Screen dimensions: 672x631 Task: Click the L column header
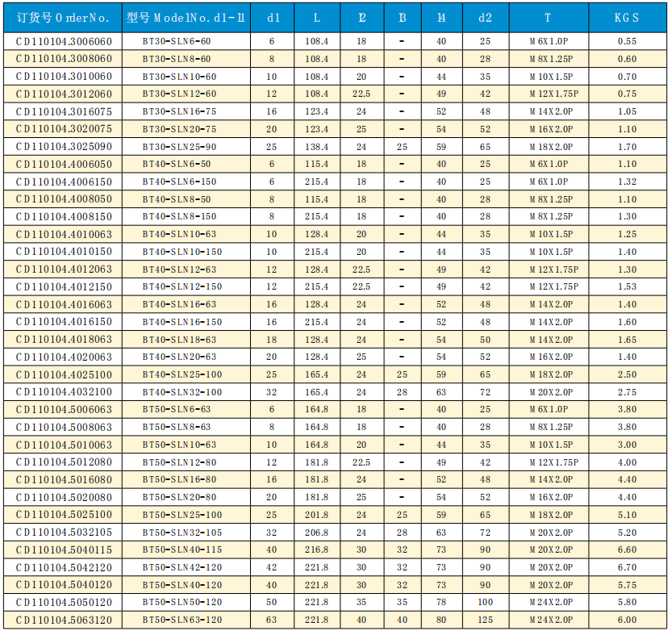pos(317,18)
